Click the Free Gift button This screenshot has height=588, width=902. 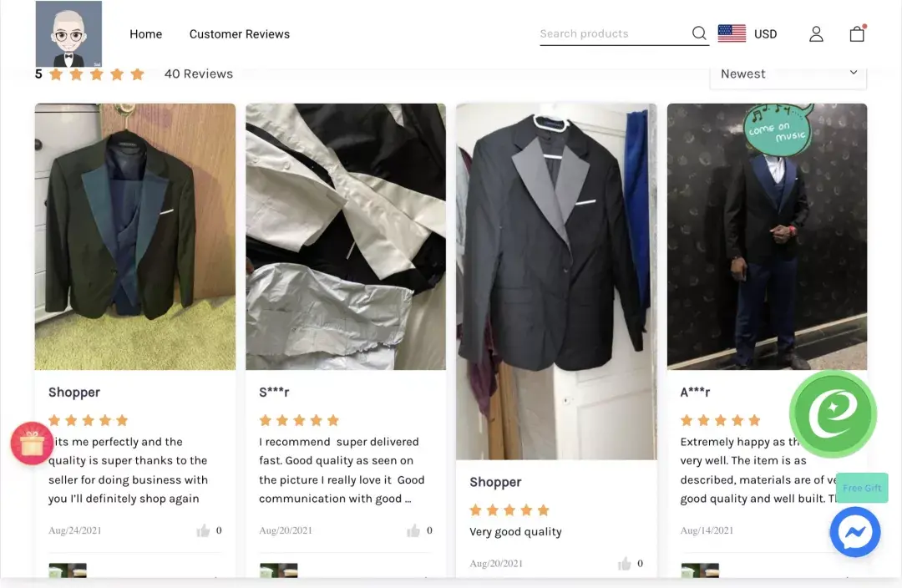[x=862, y=488]
